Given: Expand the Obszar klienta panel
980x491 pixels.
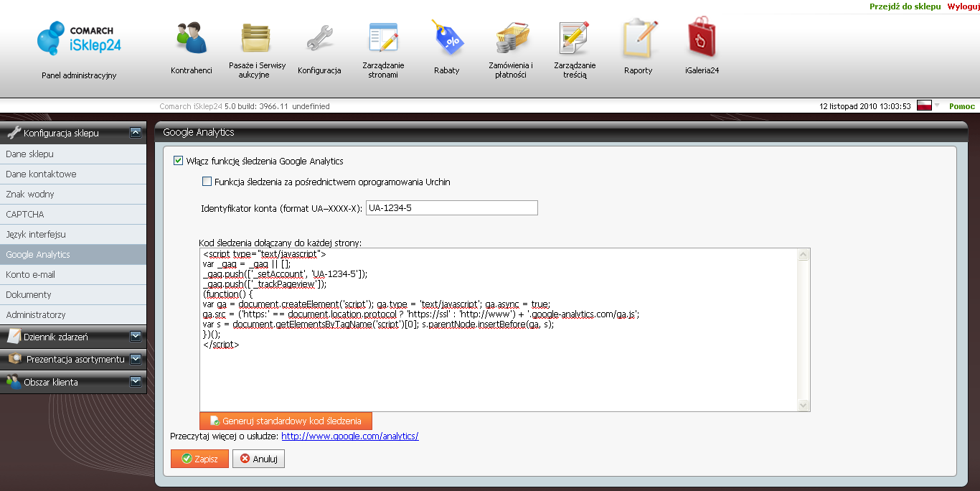Looking at the screenshot, I should point(135,382).
